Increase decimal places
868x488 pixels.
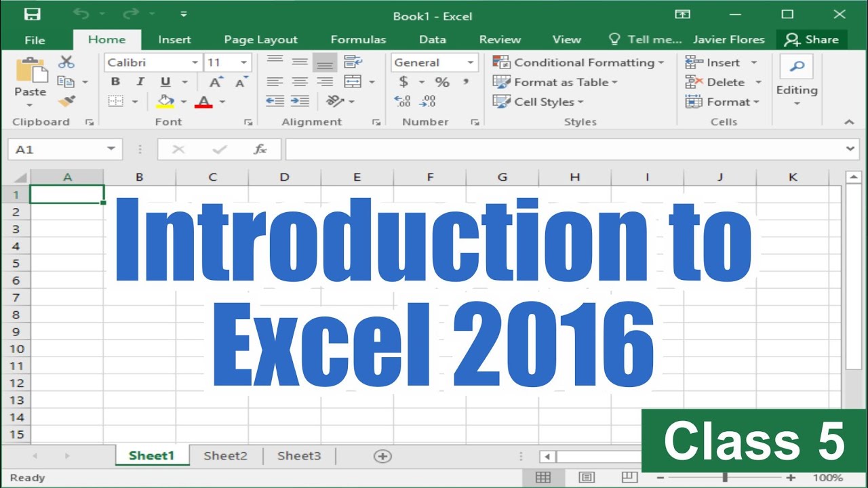click(402, 102)
